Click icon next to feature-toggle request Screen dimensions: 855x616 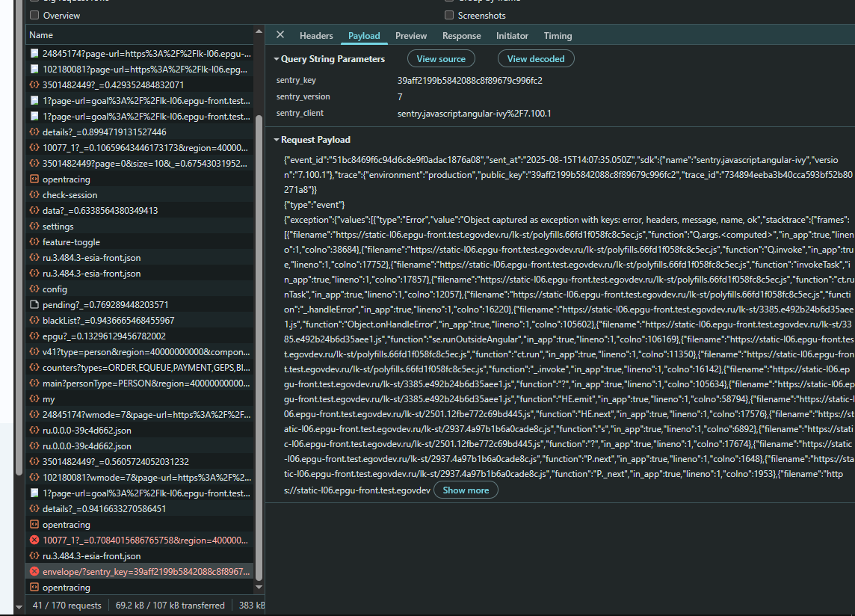[34, 241]
